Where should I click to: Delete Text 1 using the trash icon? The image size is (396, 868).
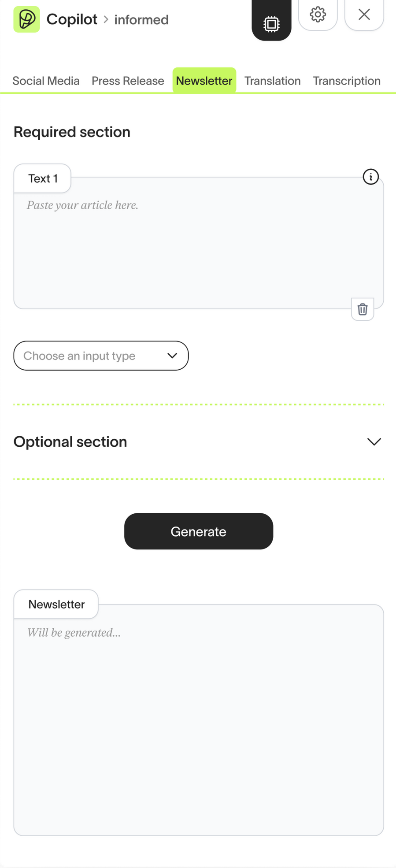click(x=363, y=309)
